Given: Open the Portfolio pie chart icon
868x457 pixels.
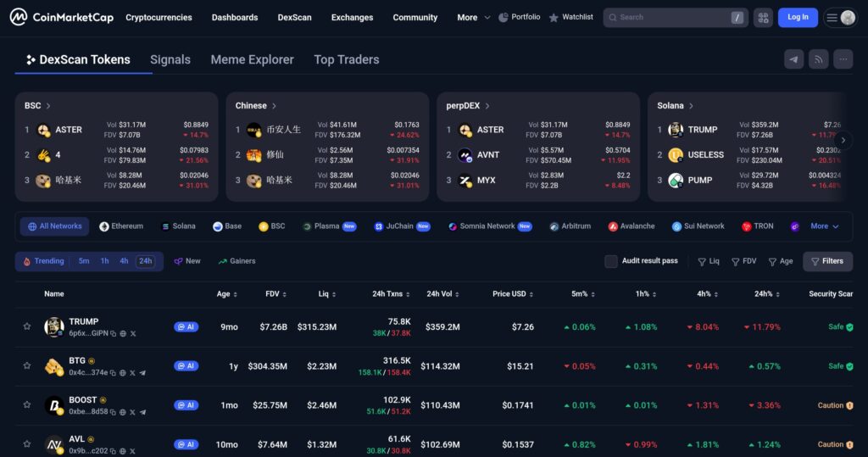Looking at the screenshot, I should (504, 17).
